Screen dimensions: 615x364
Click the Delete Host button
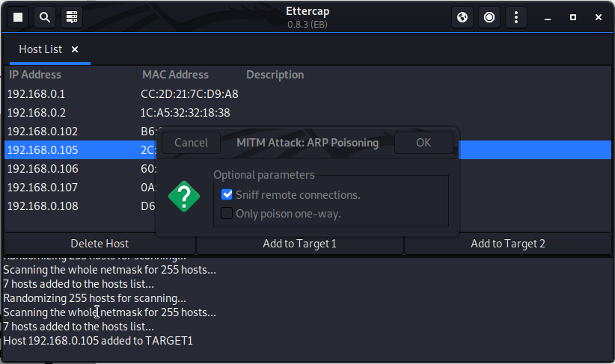pyautogui.click(x=100, y=244)
